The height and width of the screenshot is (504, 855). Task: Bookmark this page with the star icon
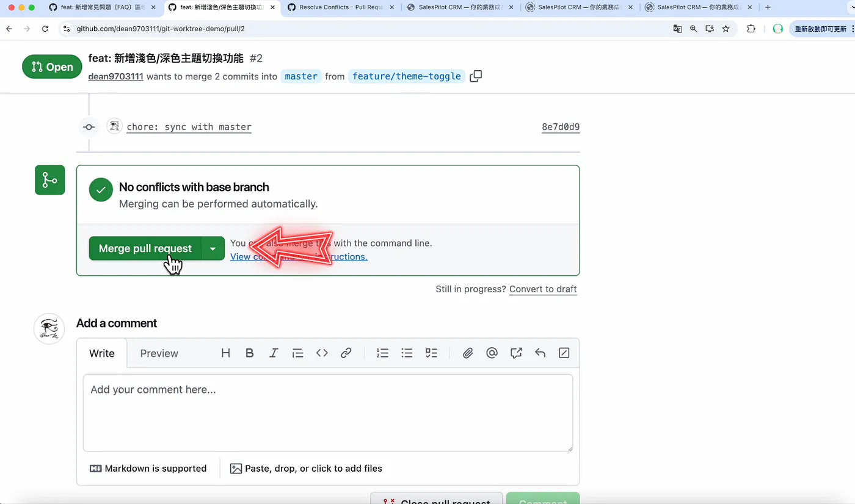[726, 29]
